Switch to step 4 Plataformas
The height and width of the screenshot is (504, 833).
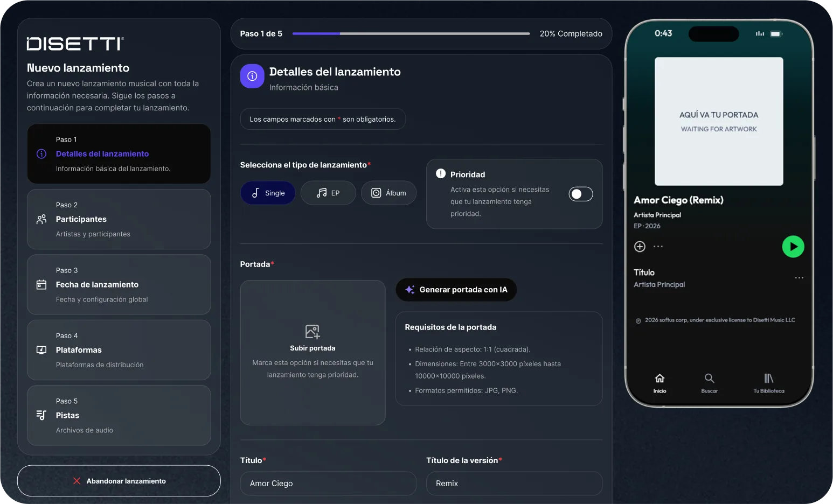pos(119,350)
